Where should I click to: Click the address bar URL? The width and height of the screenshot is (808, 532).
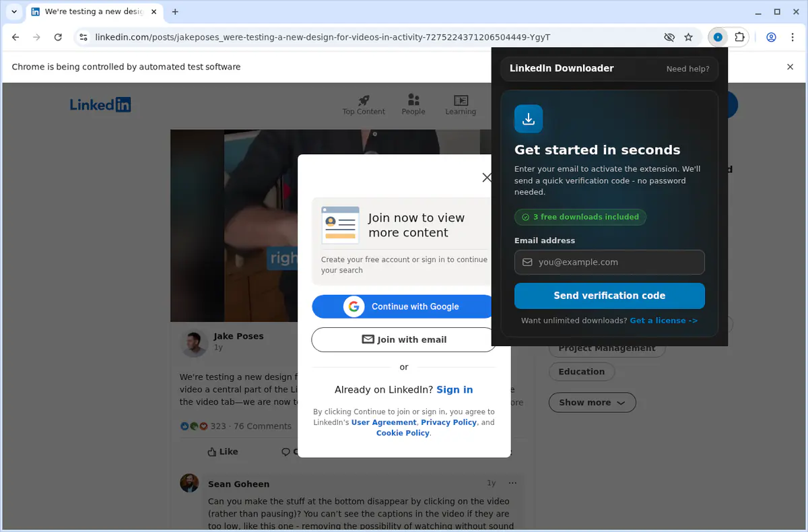point(323,37)
